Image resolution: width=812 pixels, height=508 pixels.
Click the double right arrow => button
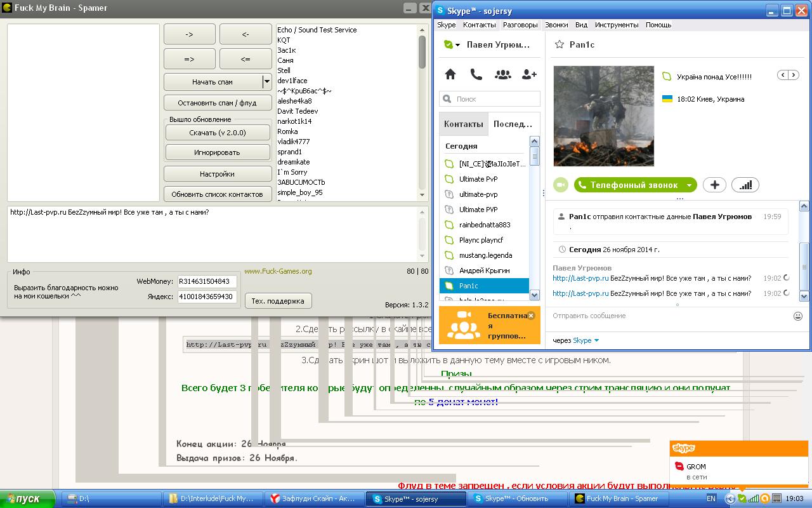click(190, 59)
